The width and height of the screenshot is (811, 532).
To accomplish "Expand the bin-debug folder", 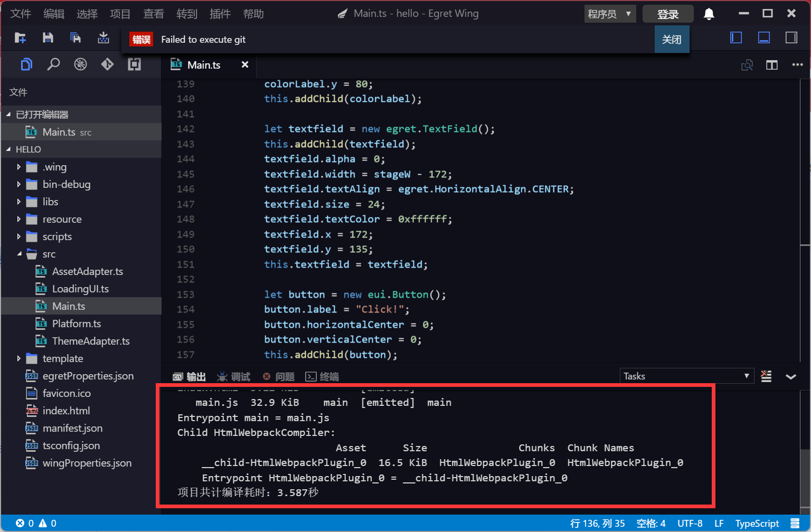I will click(x=19, y=184).
